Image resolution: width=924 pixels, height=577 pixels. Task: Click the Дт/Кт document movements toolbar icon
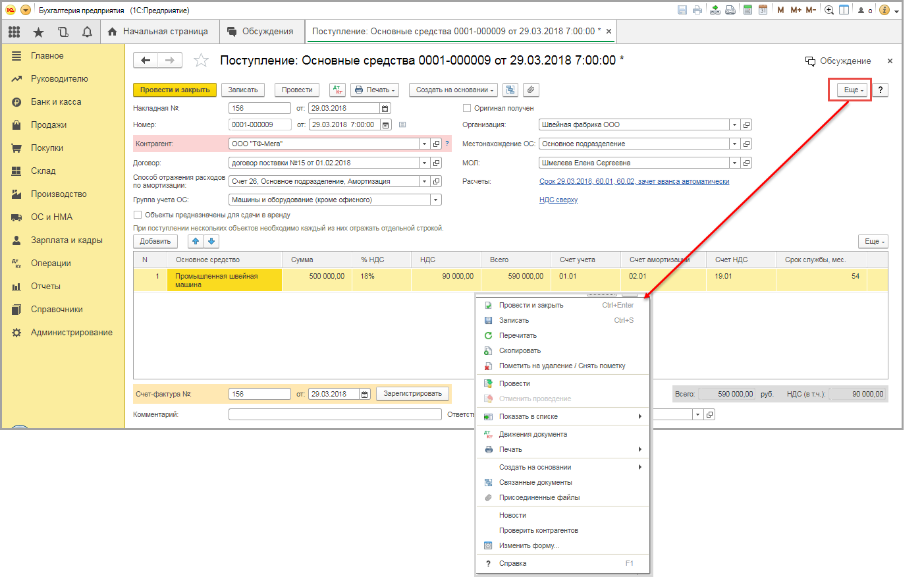pyautogui.click(x=337, y=90)
